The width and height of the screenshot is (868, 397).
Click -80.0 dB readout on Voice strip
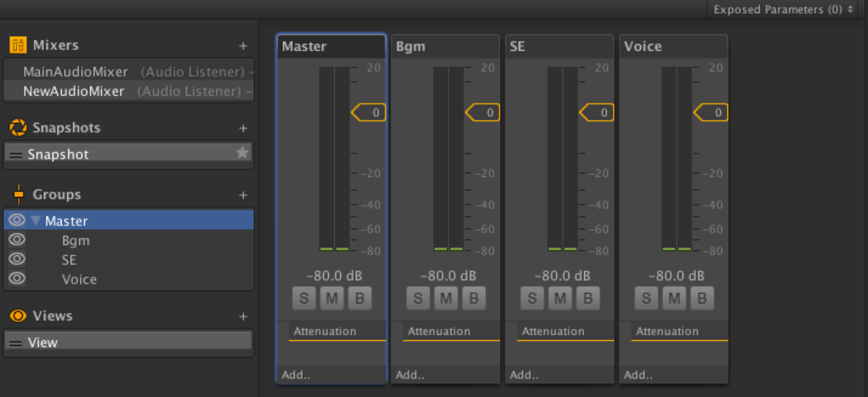click(676, 275)
